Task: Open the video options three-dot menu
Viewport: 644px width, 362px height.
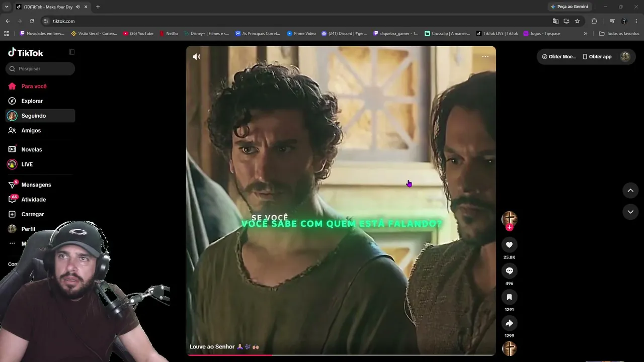Action: (x=485, y=57)
